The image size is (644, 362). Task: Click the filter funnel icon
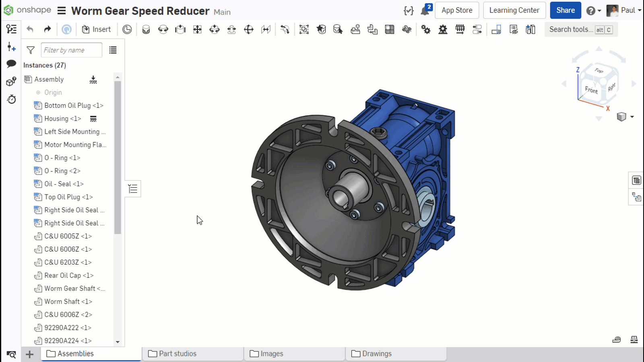(31, 50)
